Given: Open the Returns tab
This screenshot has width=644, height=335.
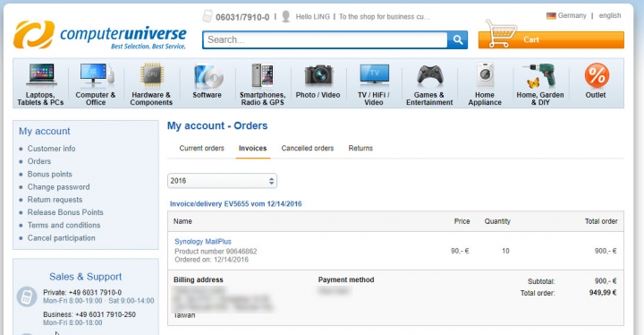Looking at the screenshot, I should point(360,148).
